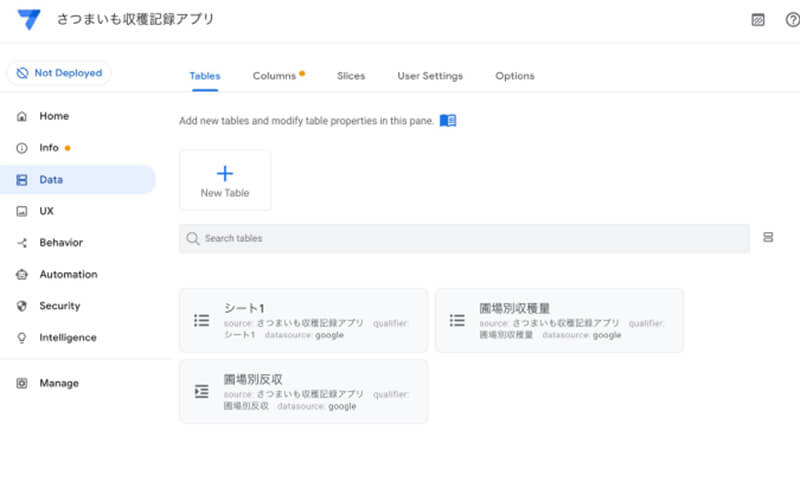Toggle the table list view layout icon

768,238
